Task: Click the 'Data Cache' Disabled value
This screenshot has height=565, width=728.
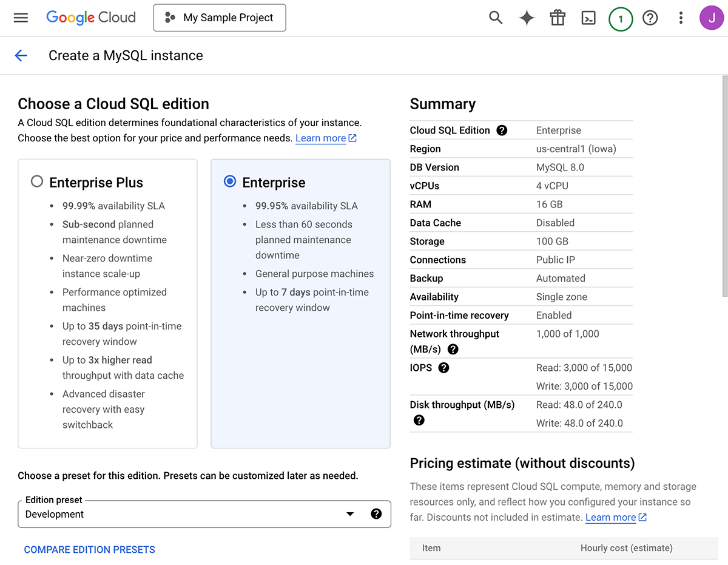Action: point(556,223)
